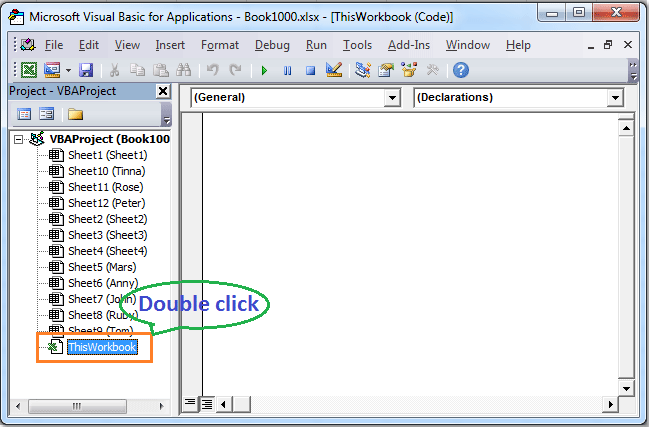649x427 pixels.
Task: Open the Format menu
Action: point(220,45)
